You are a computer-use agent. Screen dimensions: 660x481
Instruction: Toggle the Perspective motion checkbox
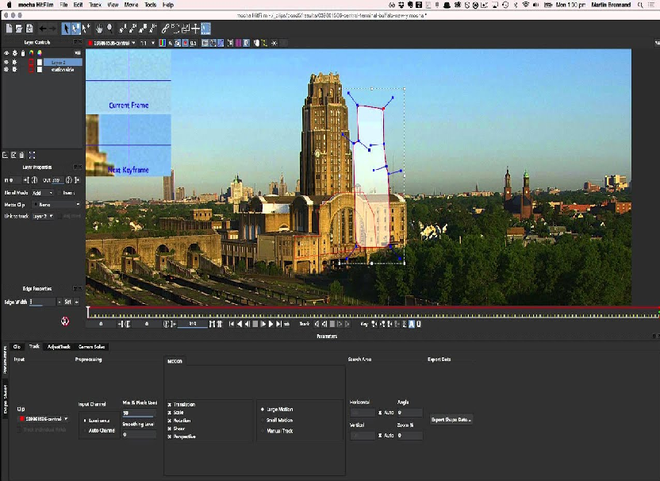tap(170, 436)
